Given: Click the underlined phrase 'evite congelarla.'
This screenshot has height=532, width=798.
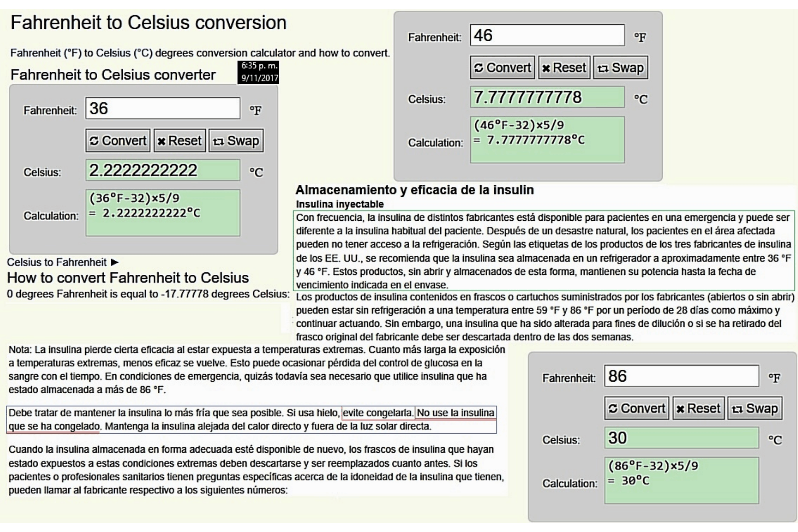Looking at the screenshot, I should (x=378, y=413).
